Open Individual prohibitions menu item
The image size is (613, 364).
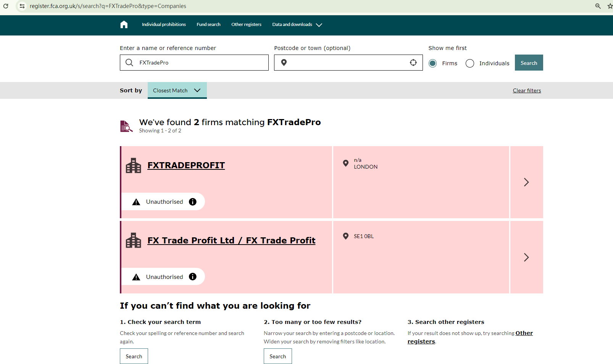(164, 24)
